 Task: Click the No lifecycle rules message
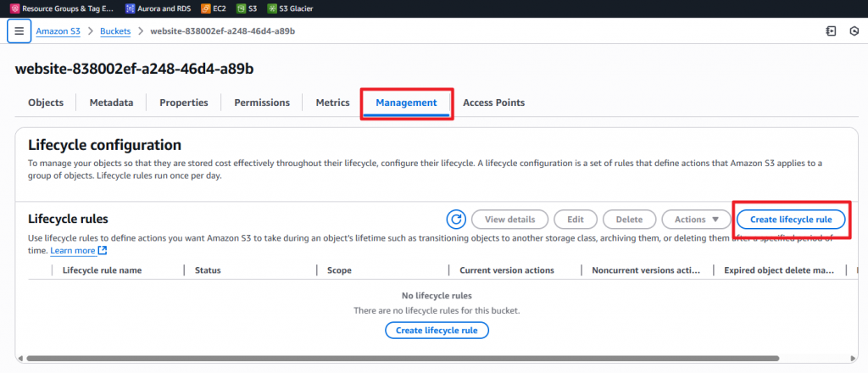[437, 296]
